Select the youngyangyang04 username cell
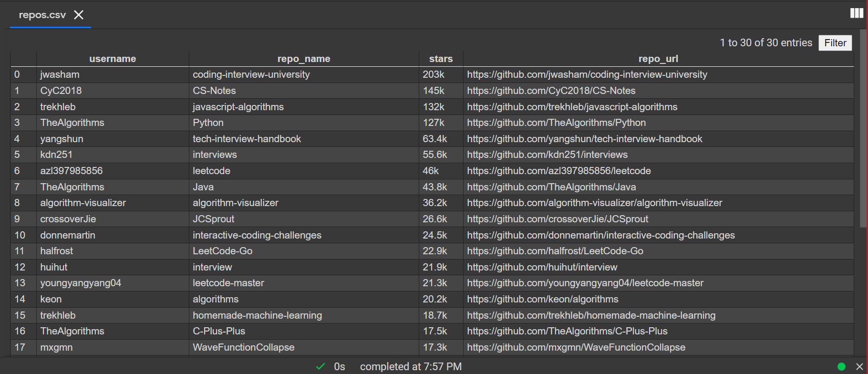The image size is (868, 374). coord(113,283)
